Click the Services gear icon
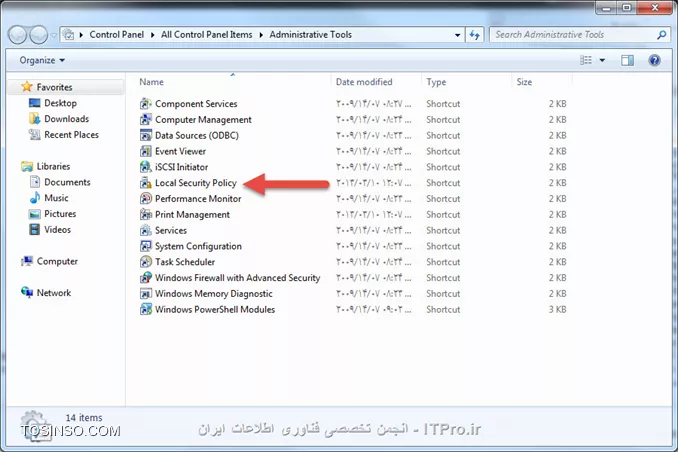The width and height of the screenshot is (678, 452). [x=146, y=231]
